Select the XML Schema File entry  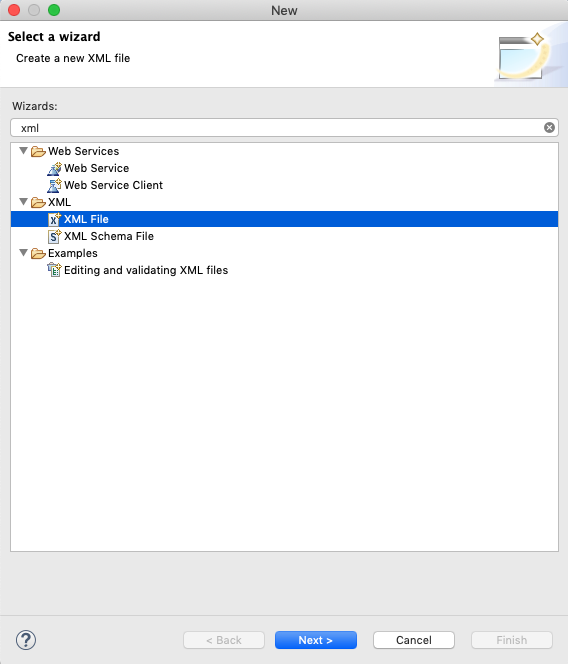click(x=108, y=236)
